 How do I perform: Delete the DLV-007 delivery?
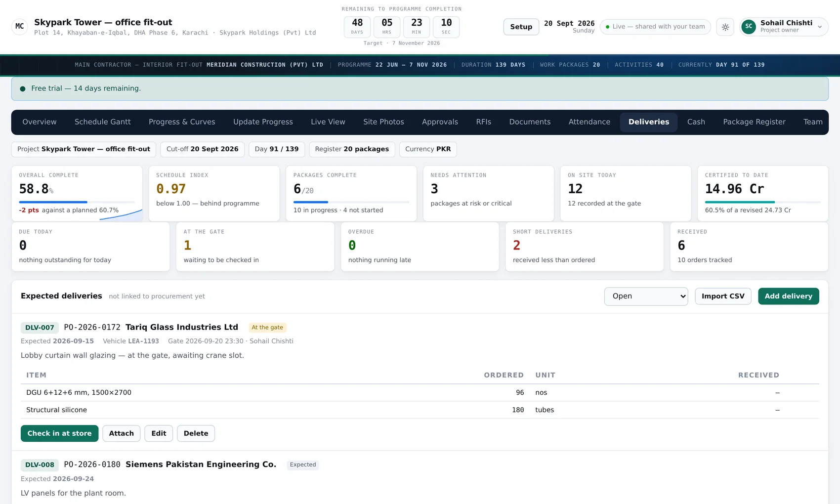tap(196, 433)
